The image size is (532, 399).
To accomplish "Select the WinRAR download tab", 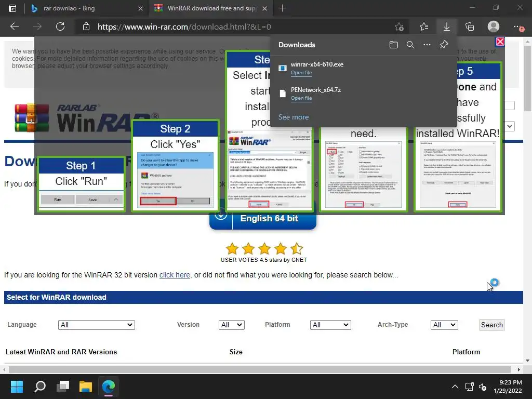I will click(210, 8).
